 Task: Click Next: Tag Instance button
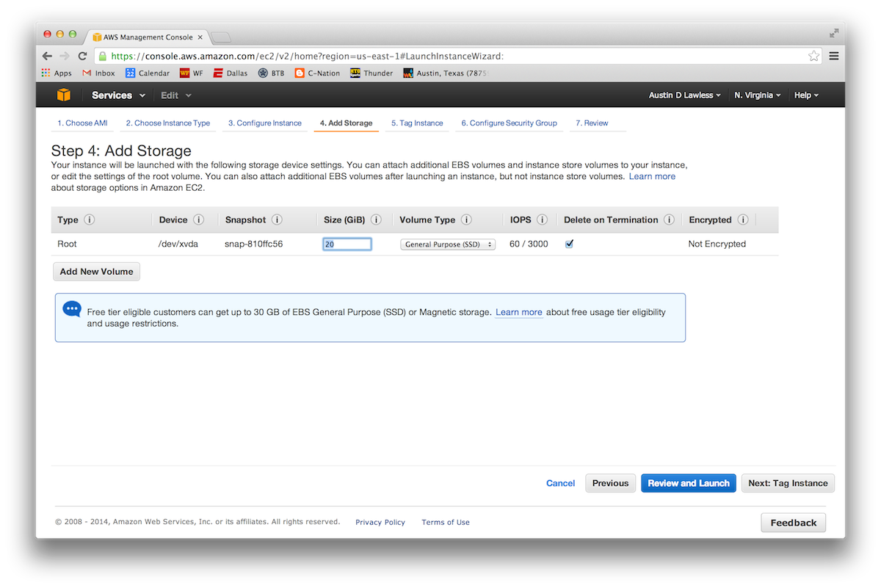point(788,483)
